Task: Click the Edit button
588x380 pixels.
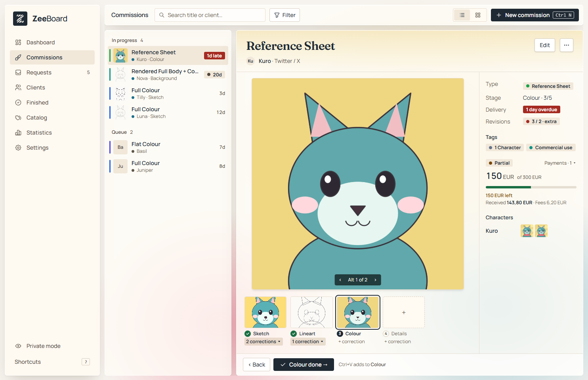Action: 545,45
